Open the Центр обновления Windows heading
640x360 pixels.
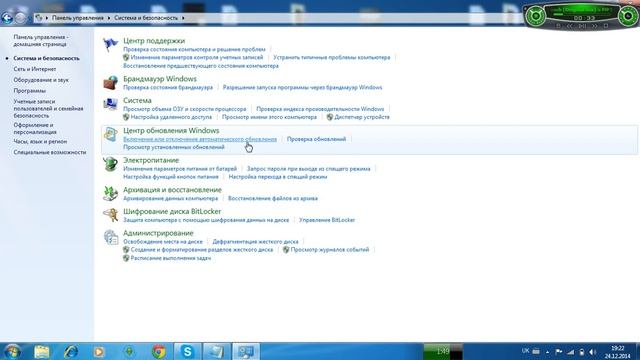[171, 131]
